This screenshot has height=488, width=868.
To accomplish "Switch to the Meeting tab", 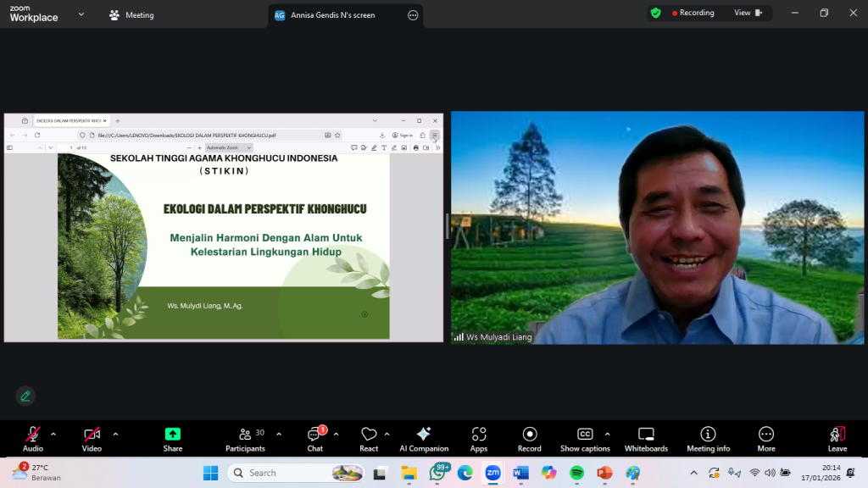I will point(131,15).
